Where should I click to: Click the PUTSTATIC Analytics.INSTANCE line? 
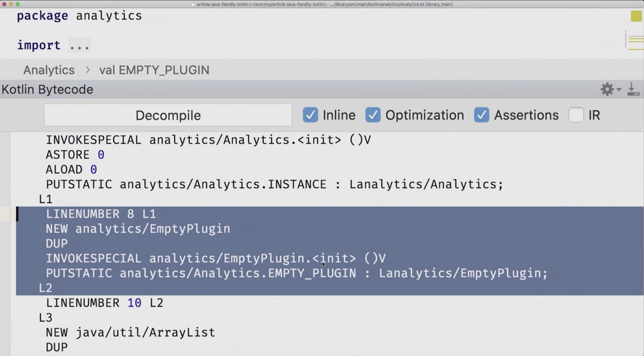274,185
